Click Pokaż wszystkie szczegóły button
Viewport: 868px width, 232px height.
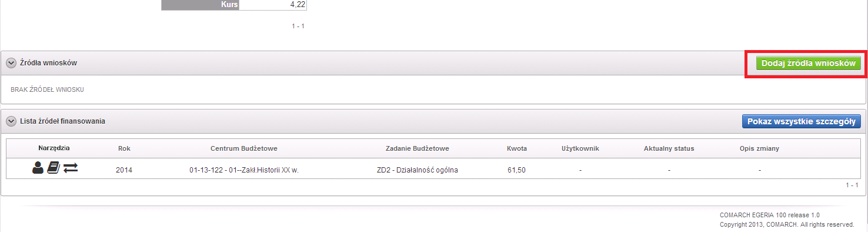point(801,121)
